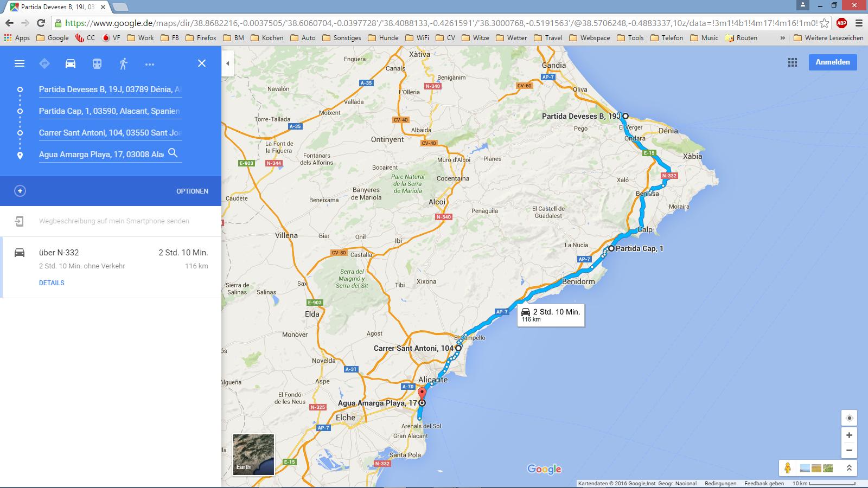Viewport: 868px width, 488px height.
Task: Edit Carrer Sant Antoni waypoint field
Action: 110,133
